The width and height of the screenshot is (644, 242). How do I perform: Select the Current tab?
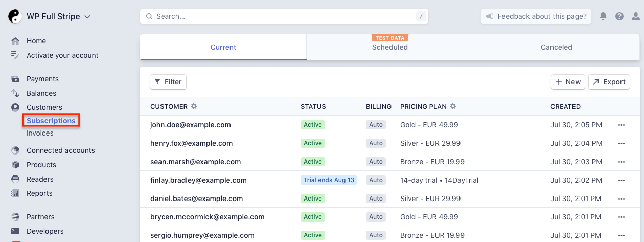pyautogui.click(x=223, y=47)
